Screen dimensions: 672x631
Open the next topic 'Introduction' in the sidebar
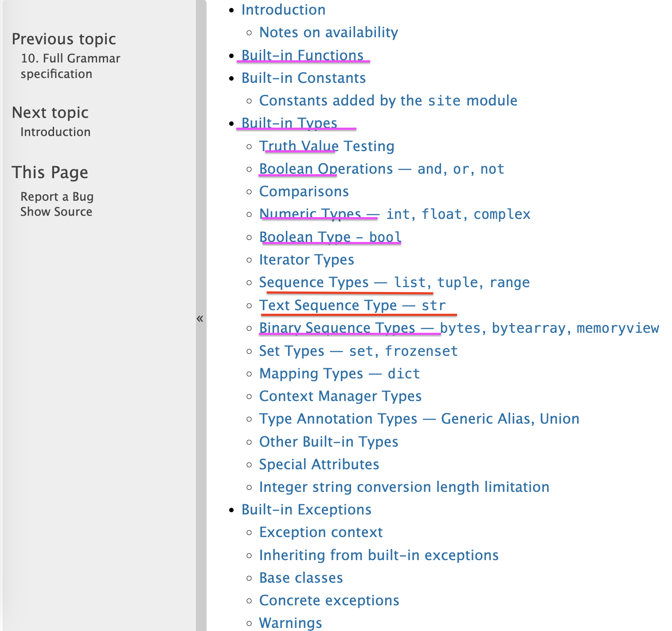pyautogui.click(x=55, y=132)
